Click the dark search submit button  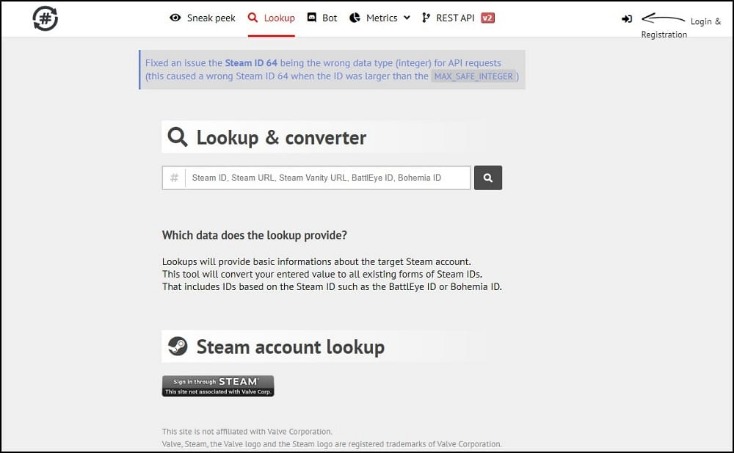(488, 178)
